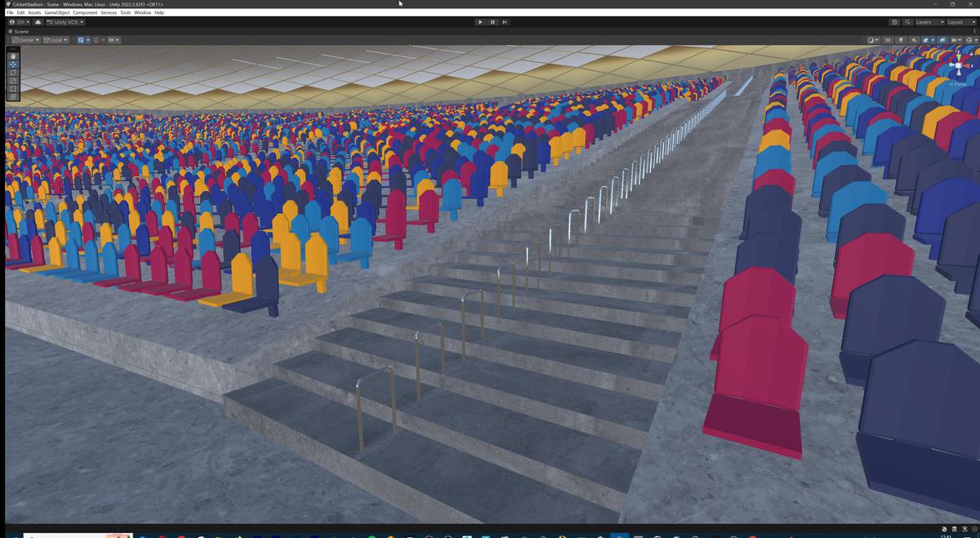Toggle Persp projection label

click(x=960, y=84)
